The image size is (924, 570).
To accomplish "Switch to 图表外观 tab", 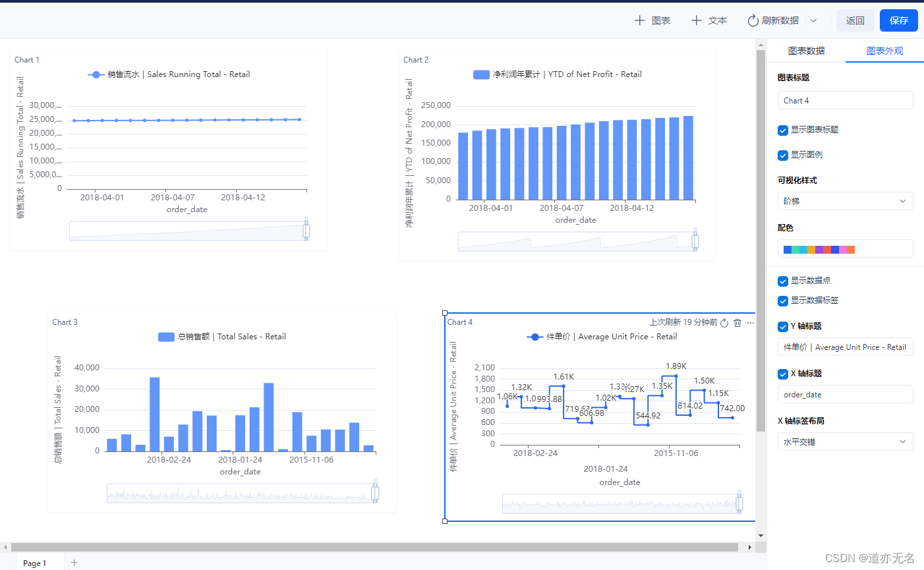I will [x=884, y=51].
